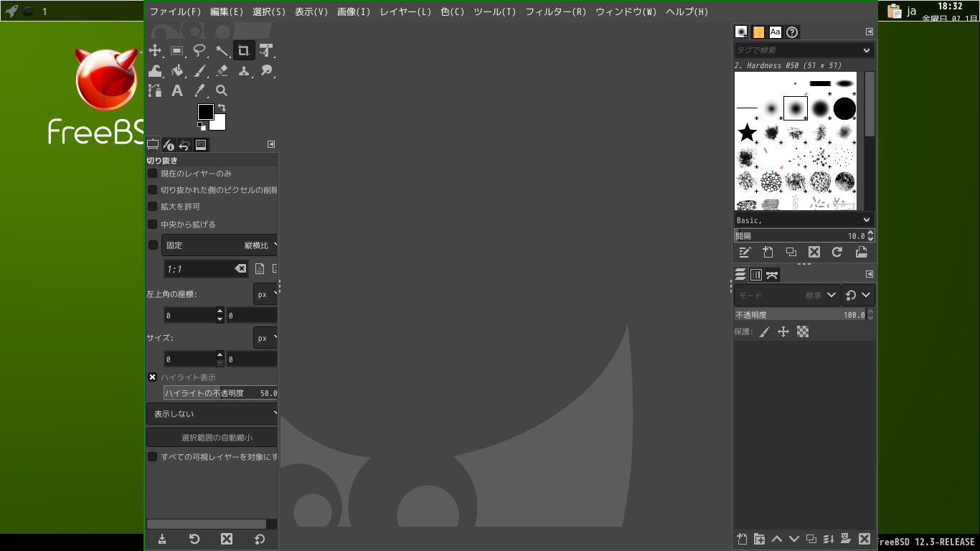Swap foreground and background colors
The width and height of the screenshot is (980, 551).
pos(222,108)
